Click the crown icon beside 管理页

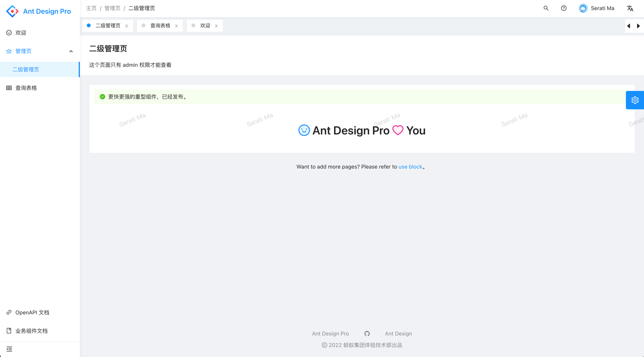[9, 51]
